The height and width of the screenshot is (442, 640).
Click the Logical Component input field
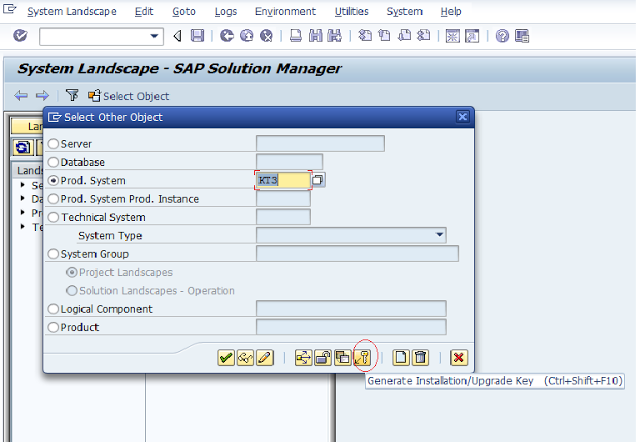pos(351,309)
